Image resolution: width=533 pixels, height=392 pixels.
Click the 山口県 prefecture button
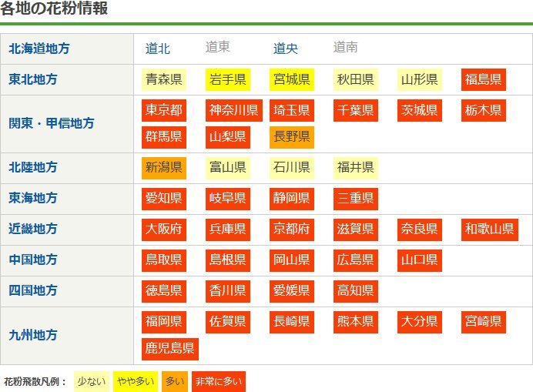pyautogui.click(x=420, y=260)
